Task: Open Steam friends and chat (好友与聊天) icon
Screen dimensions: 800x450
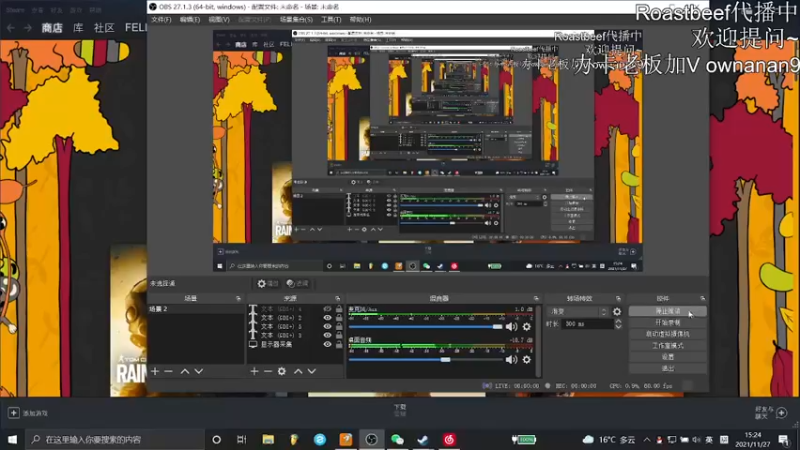Action: 781,413
